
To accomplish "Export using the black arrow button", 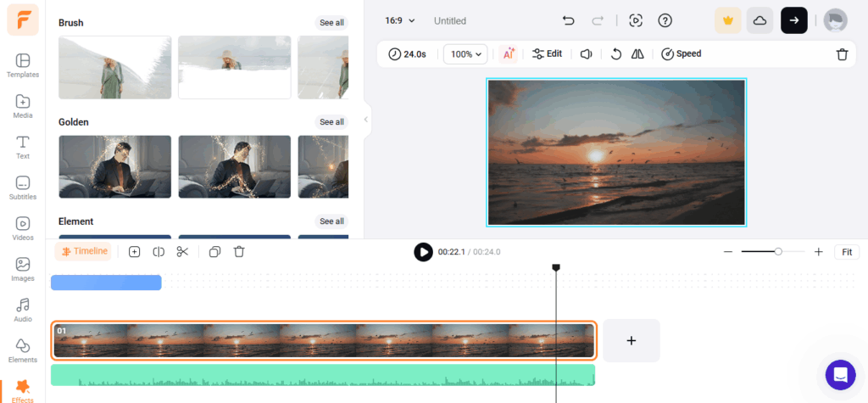I will (x=793, y=20).
